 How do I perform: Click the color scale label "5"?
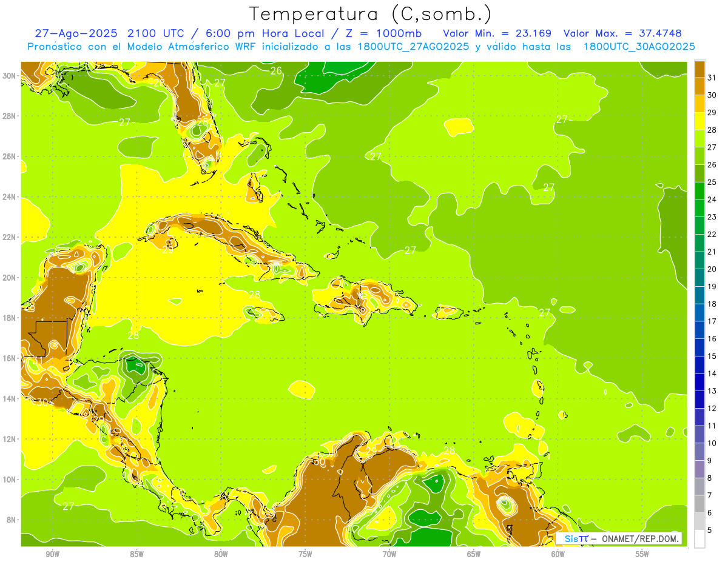pyautogui.click(x=710, y=530)
